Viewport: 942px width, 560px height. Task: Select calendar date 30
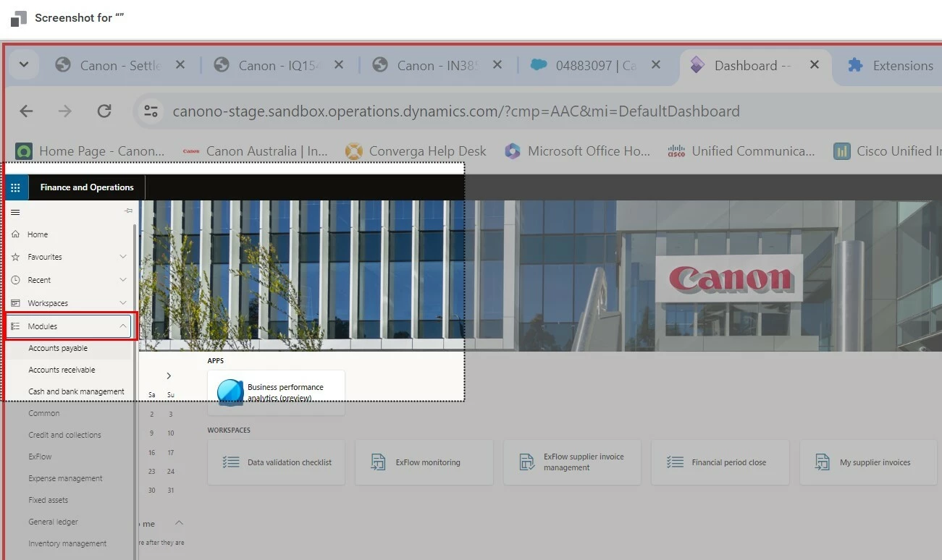(x=152, y=491)
